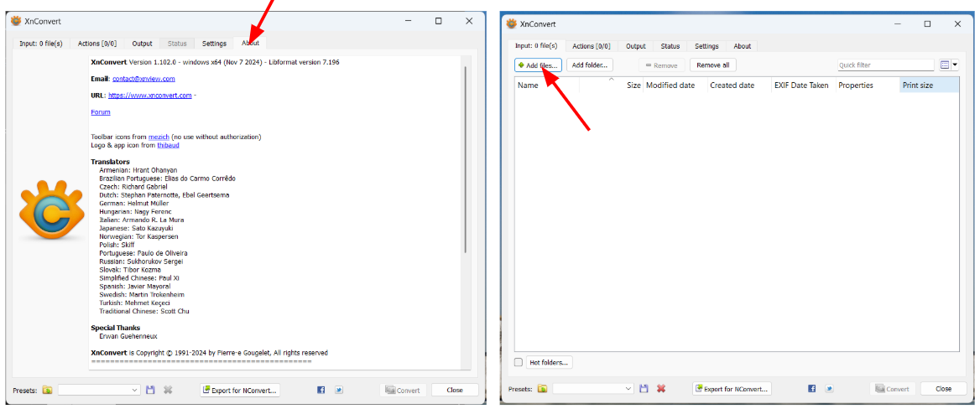Open the Hot folders... button

[x=549, y=362]
